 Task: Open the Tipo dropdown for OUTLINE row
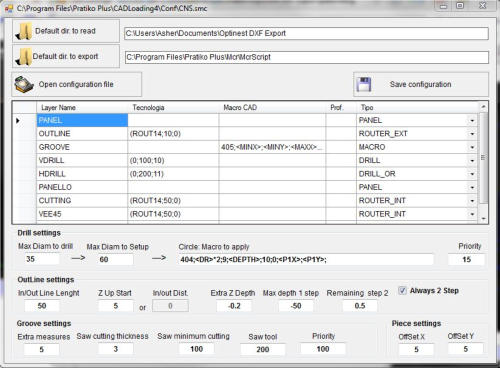[x=472, y=134]
